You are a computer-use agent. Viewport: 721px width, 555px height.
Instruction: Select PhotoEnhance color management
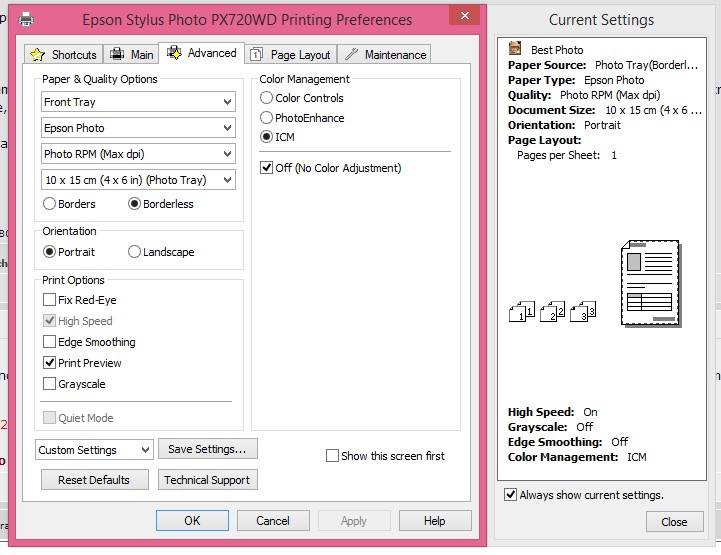pos(267,118)
